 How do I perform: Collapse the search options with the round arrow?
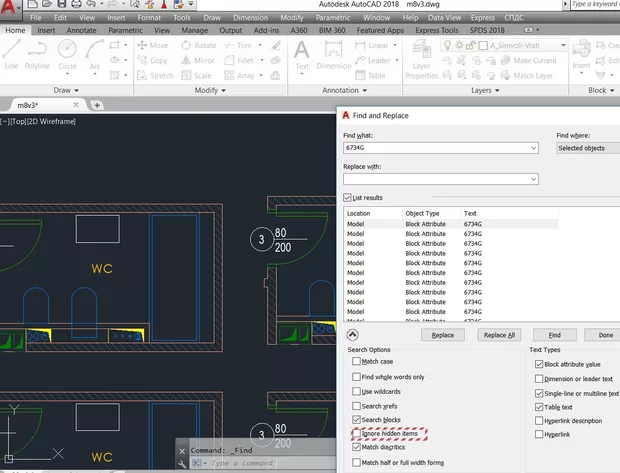pyautogui.click(x=353, y=335)
